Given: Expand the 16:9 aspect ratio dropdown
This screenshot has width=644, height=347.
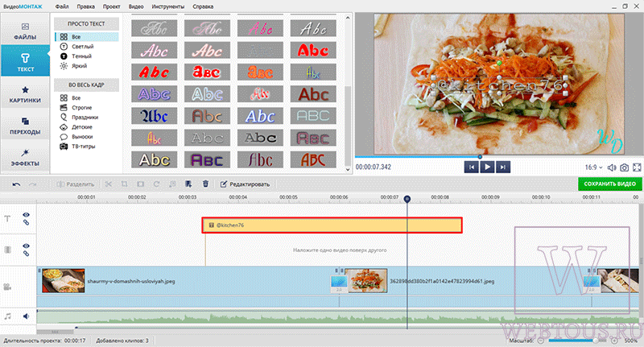Looking at the screenshot, I should (593, 167).
